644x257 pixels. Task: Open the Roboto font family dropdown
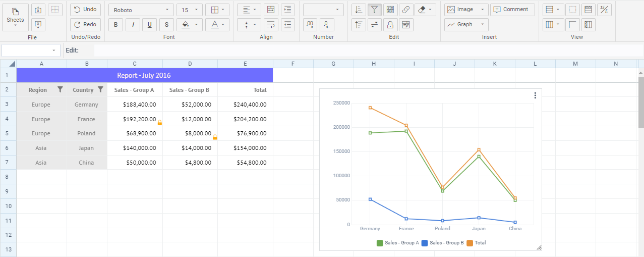(141, 10)
